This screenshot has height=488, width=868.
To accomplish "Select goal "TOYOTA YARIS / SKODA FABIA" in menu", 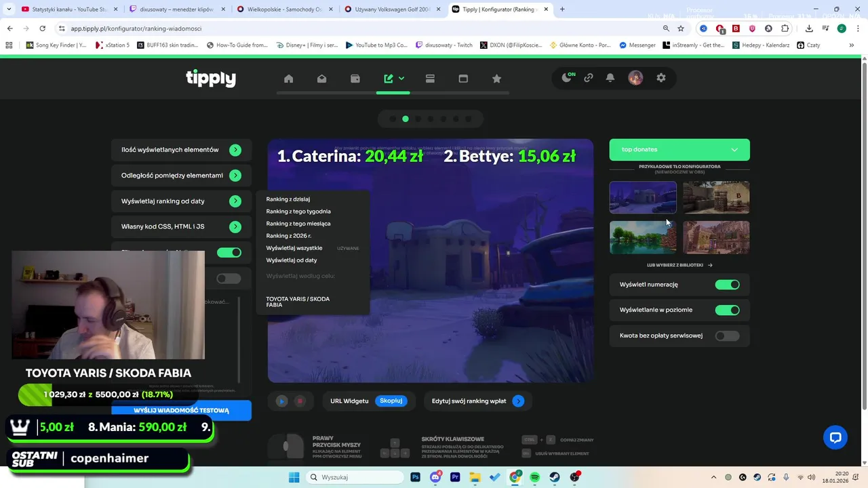I will [x=298, y=302].
